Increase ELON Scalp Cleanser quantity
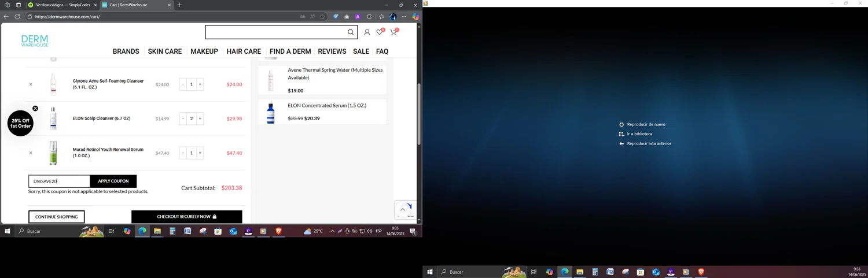Screen dimensions: 868x278 click(200, 118)
